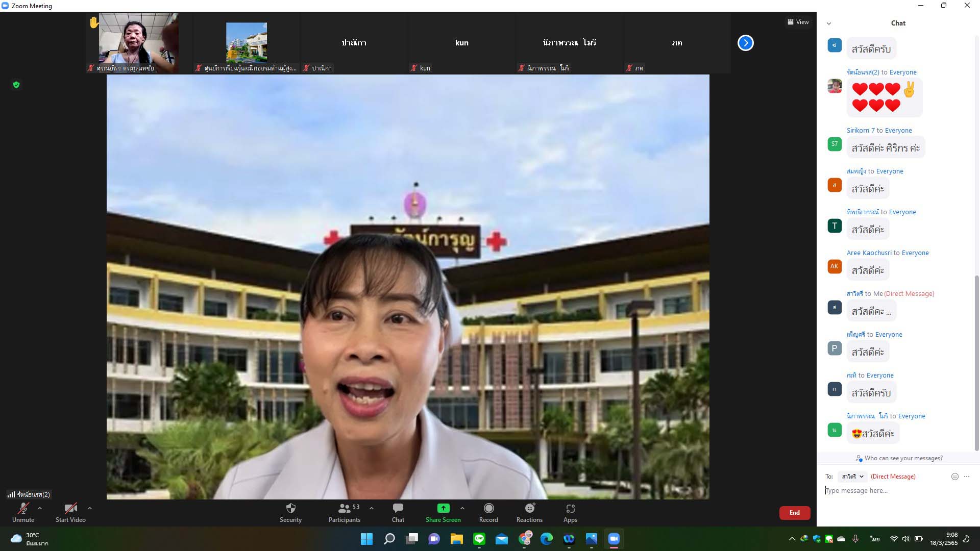Open the Participants panel icon

pos(344,508)
